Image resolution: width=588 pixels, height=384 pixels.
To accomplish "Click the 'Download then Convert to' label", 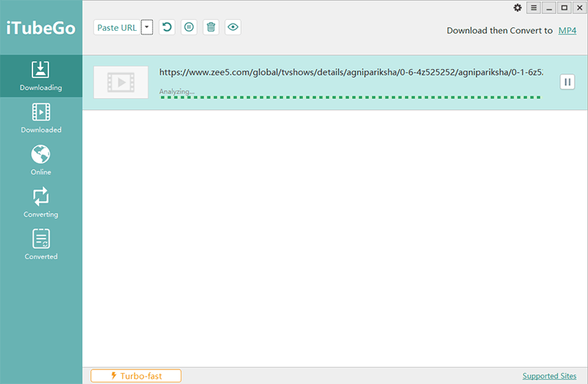I will click(x=500, y=31).
